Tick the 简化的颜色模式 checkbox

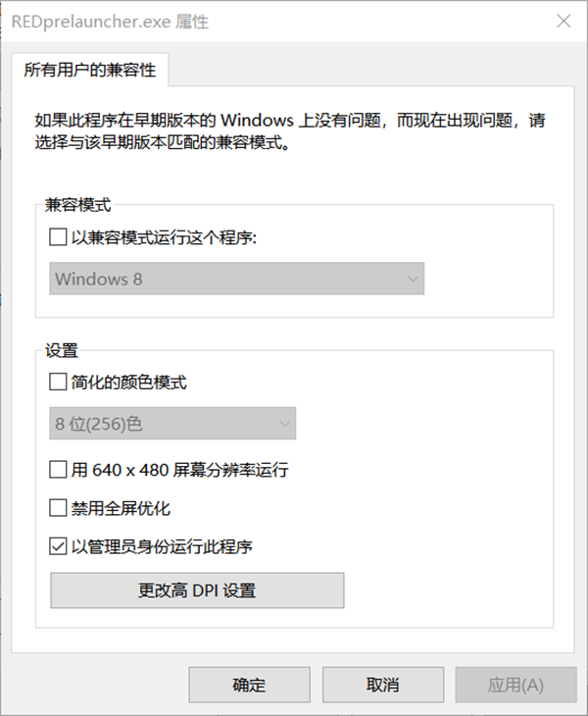pos(58,383)
